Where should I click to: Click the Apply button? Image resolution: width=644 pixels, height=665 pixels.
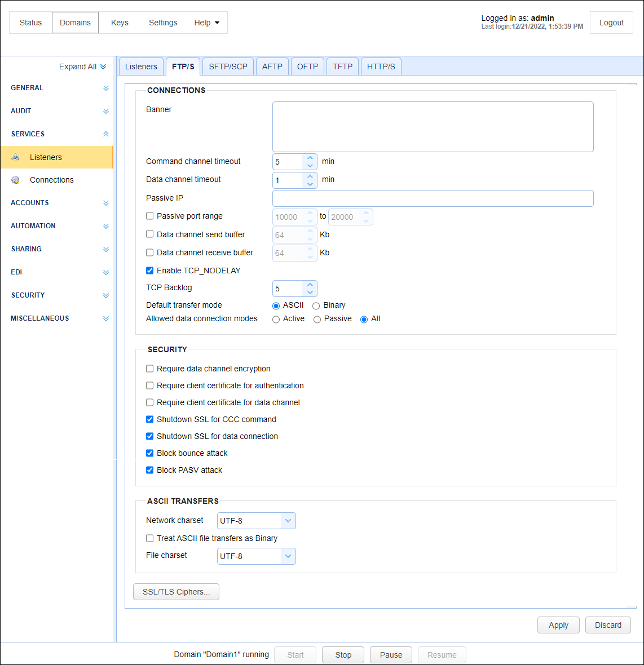[558, 625]
